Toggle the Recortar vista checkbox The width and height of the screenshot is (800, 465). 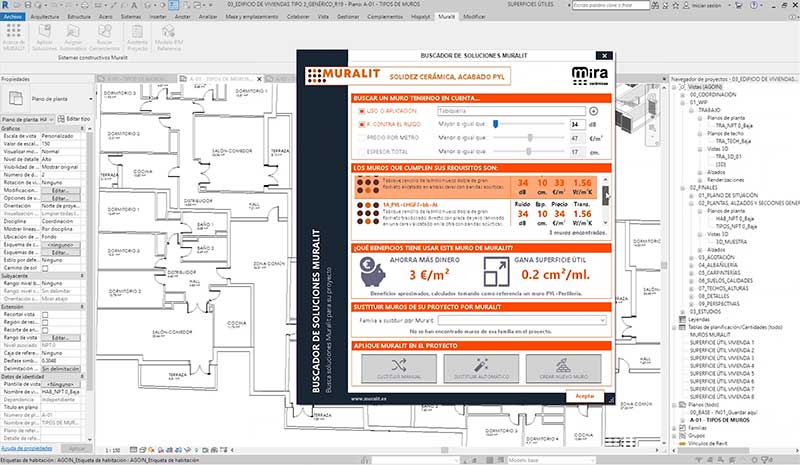point(45,315)
